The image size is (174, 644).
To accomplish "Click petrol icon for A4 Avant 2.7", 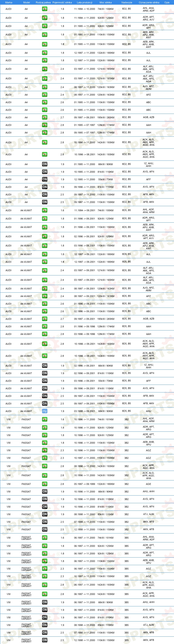I will coord(45,319).
